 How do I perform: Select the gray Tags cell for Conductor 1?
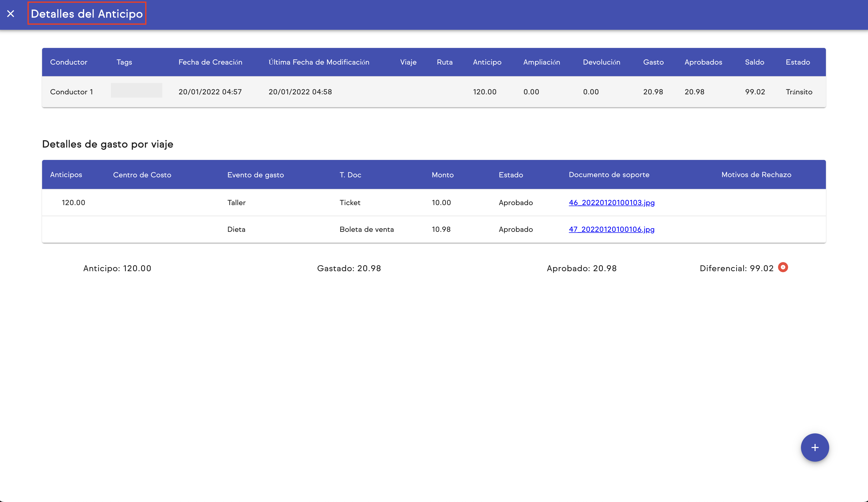(x=136, y=90)
